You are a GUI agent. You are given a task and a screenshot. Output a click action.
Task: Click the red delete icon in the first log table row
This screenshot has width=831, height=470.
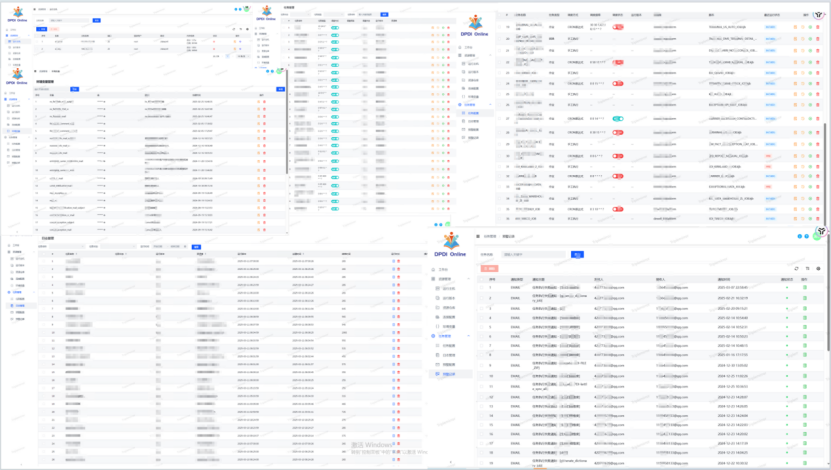click(399, 261)
